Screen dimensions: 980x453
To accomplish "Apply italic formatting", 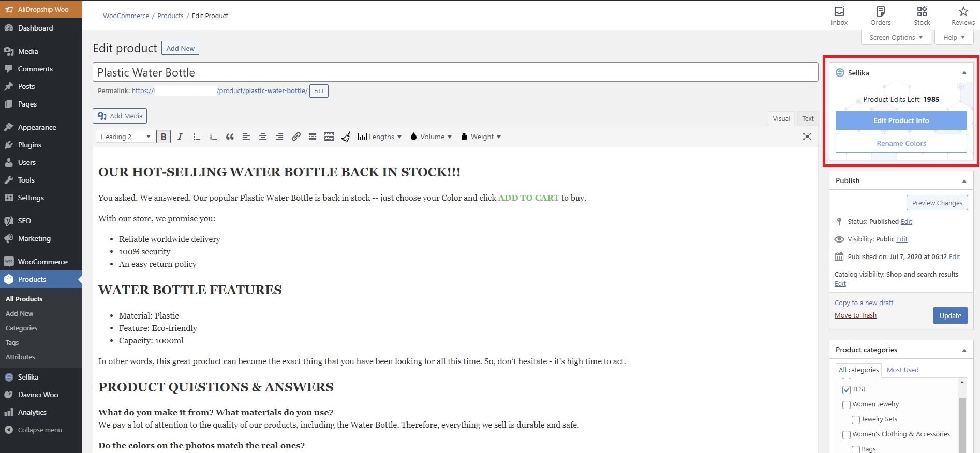I will tap(180, 137).
